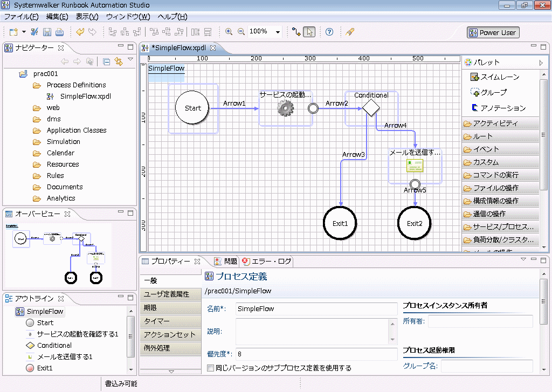The image size is (552, 392).
Task: Open the 100% zoom level dropdown
Action: pos(278,32)
